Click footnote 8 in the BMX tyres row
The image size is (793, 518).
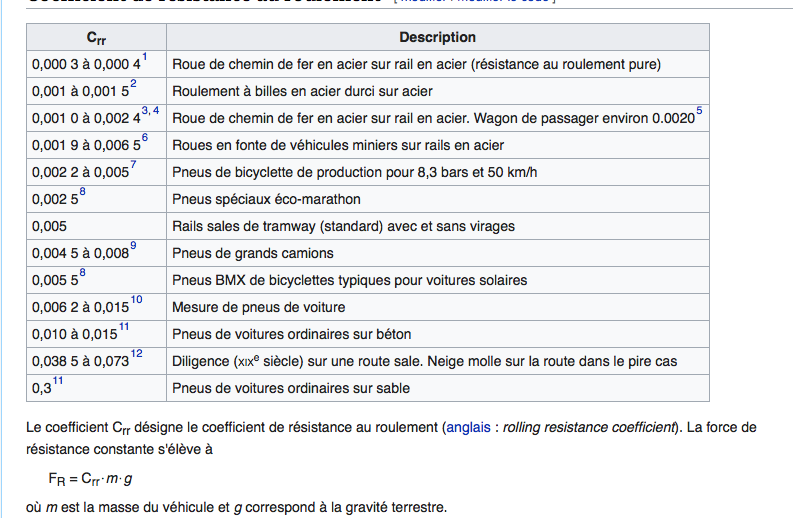[82, 273]
